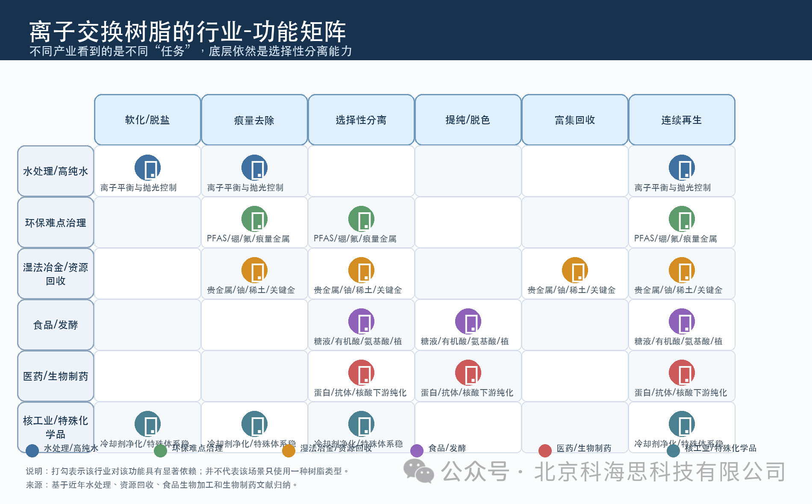Image resolution: width=812 pixels, height=504 pixels.
Task: Select the 选择性分离 column header
Action: point(361,120)
